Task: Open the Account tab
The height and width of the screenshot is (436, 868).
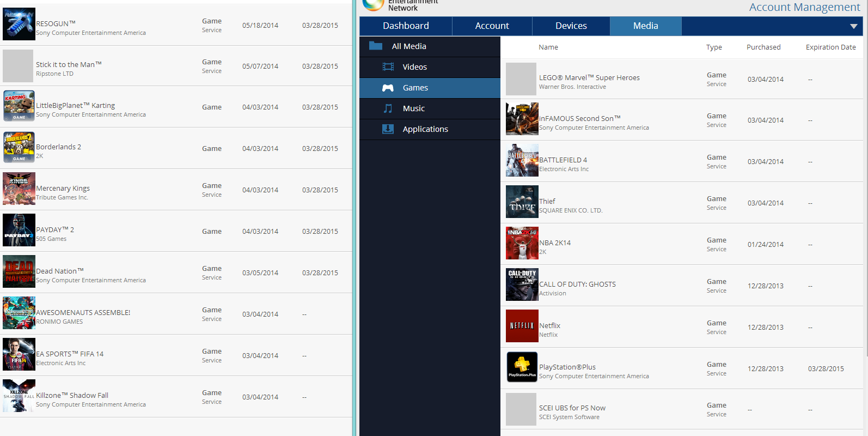Action: [492, 26]
